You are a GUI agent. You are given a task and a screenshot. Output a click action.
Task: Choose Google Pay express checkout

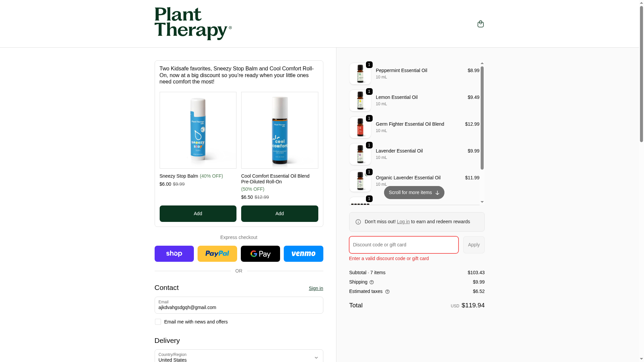click(260, 254)
